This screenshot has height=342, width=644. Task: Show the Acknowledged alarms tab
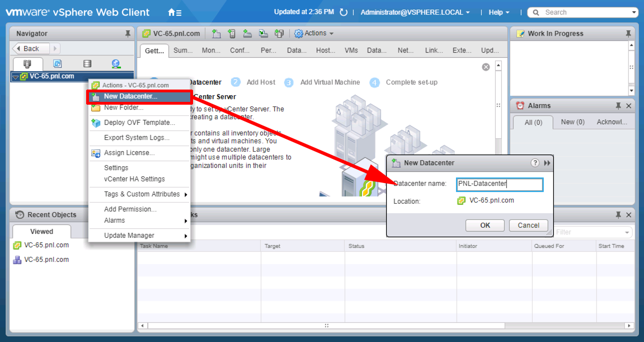tap(612, 122)
